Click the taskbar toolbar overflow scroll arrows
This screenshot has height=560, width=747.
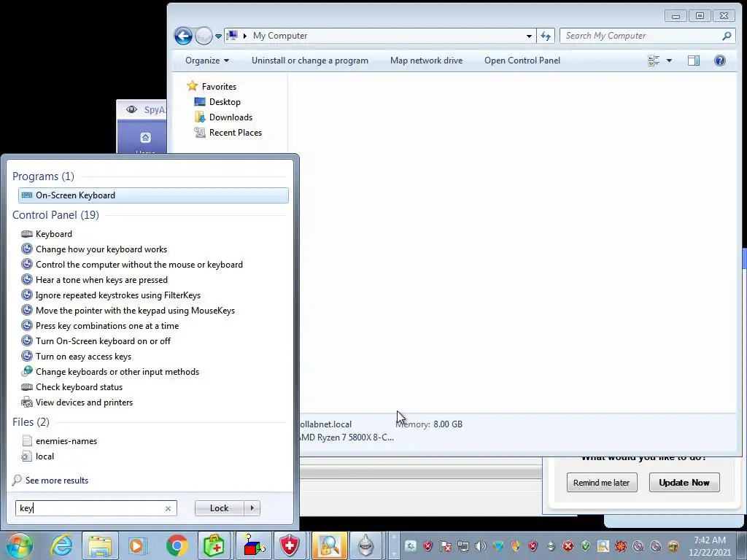click(x=393, y=545)
